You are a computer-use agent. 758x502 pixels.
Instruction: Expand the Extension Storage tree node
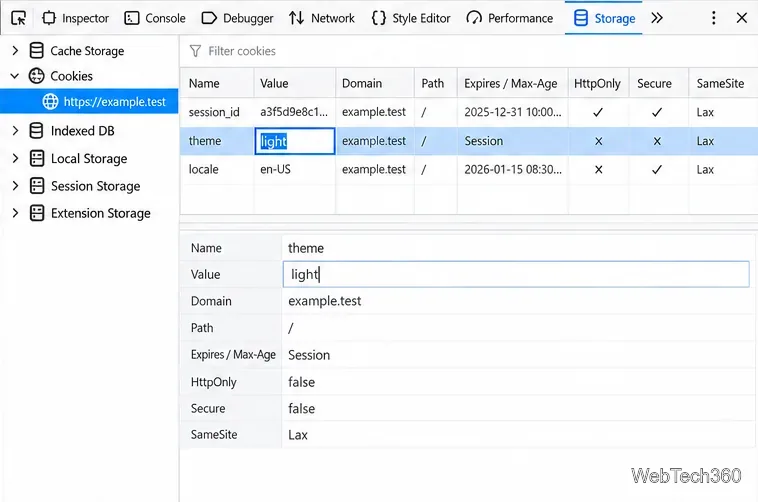15,213
